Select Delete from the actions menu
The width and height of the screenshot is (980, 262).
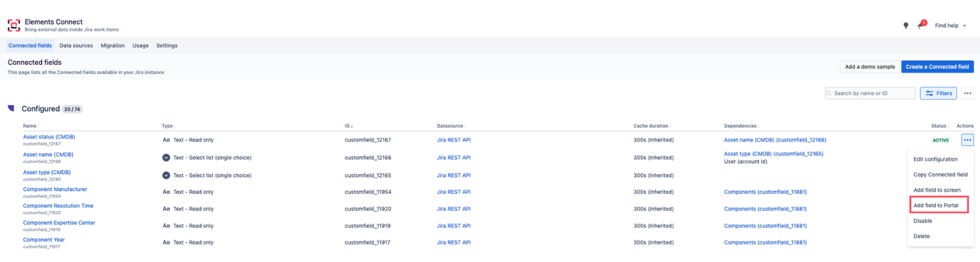click(921, 236)
